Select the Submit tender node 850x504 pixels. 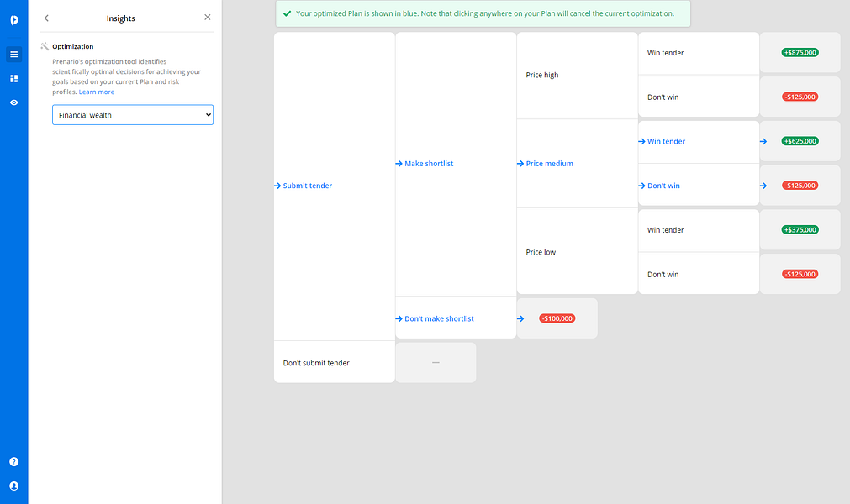pyautogui.click(x=335, y=186)
